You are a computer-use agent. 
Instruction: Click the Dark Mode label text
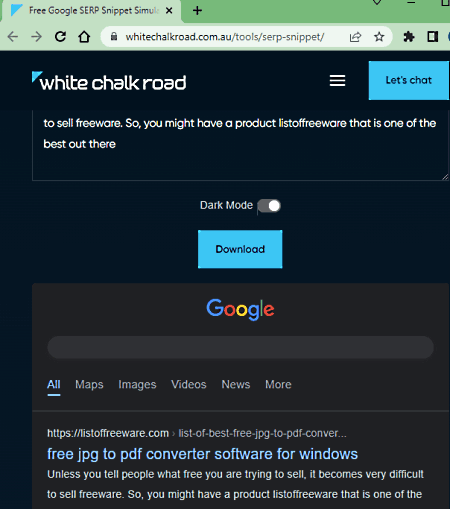point(226,205)
